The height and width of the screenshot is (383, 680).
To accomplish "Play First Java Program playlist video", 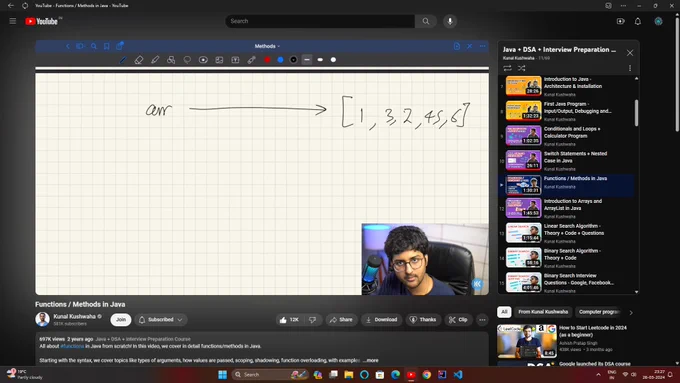I will coord(566,111).
